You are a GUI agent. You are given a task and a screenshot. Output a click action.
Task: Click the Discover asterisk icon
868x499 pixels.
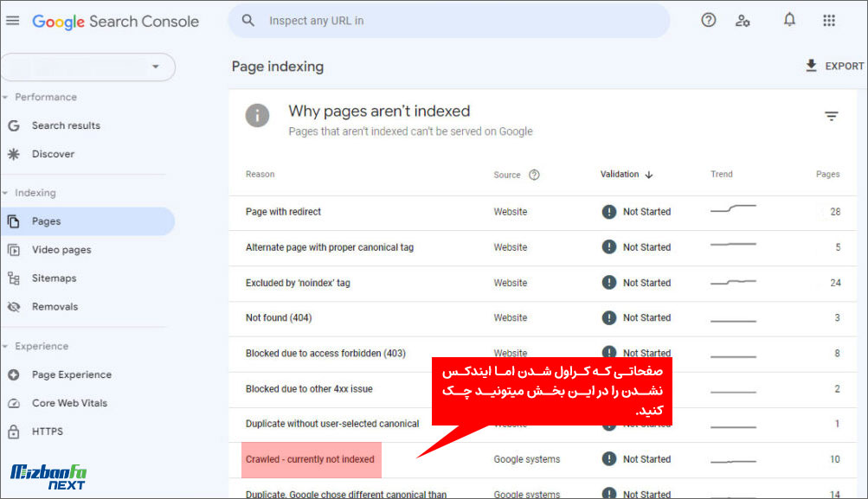(x=14, y=154)
